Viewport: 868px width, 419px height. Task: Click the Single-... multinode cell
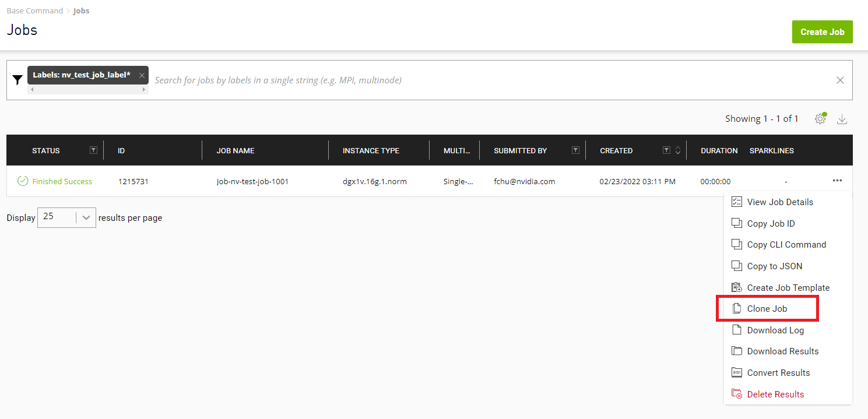(x=458, y=181)
